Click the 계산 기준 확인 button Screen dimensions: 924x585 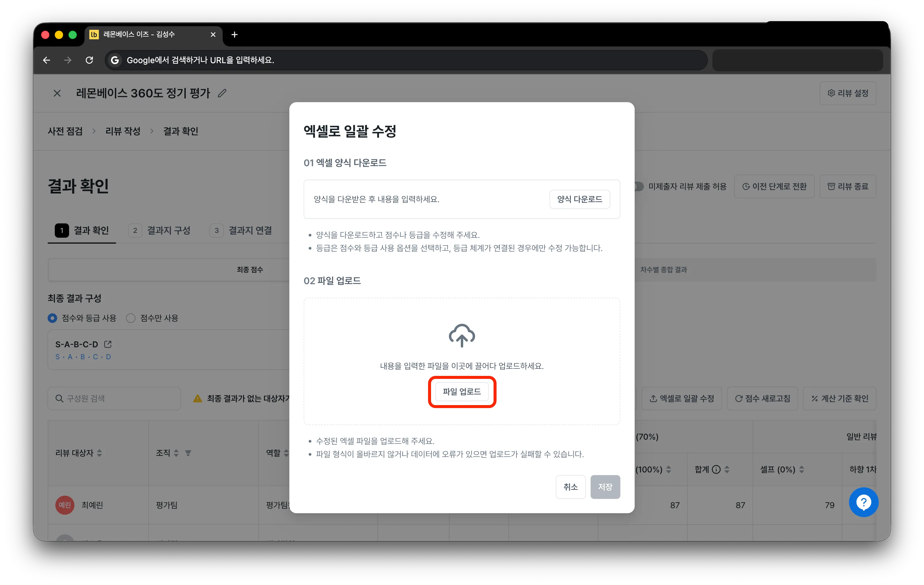(839, 398)
